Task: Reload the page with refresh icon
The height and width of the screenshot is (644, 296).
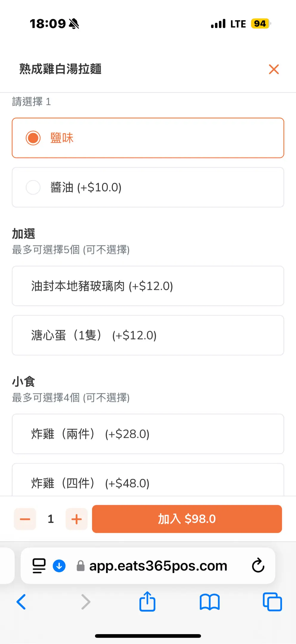Action: click(258, 566)
